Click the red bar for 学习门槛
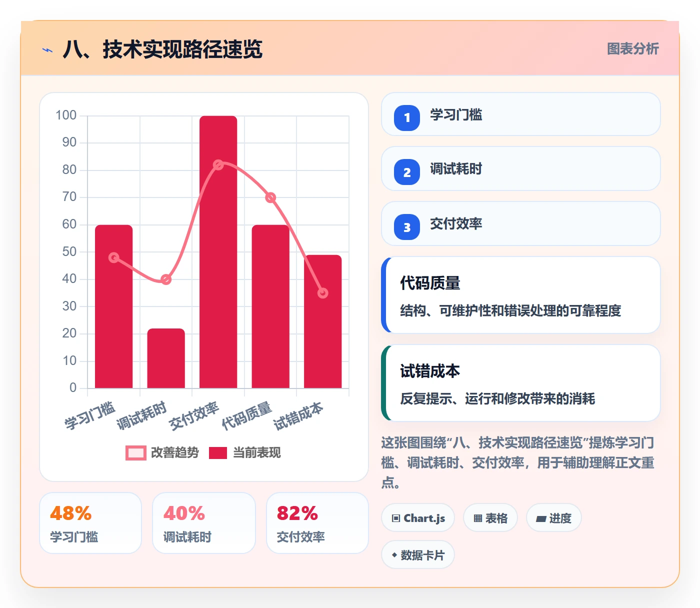Viewport: 700px width, 608px height. (x=114, y=306)
